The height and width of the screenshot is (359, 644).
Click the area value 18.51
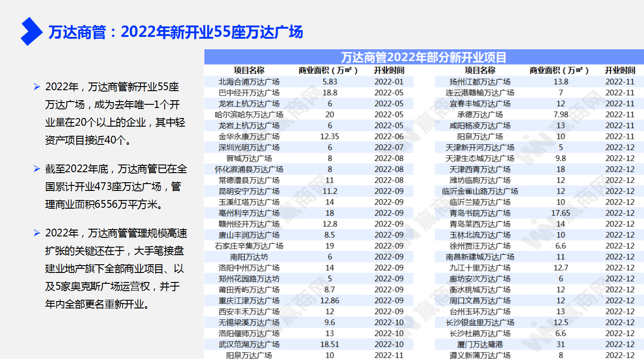[329, 344]
